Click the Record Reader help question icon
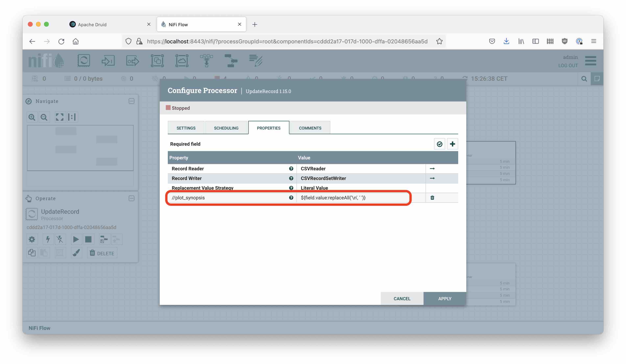 291,169
